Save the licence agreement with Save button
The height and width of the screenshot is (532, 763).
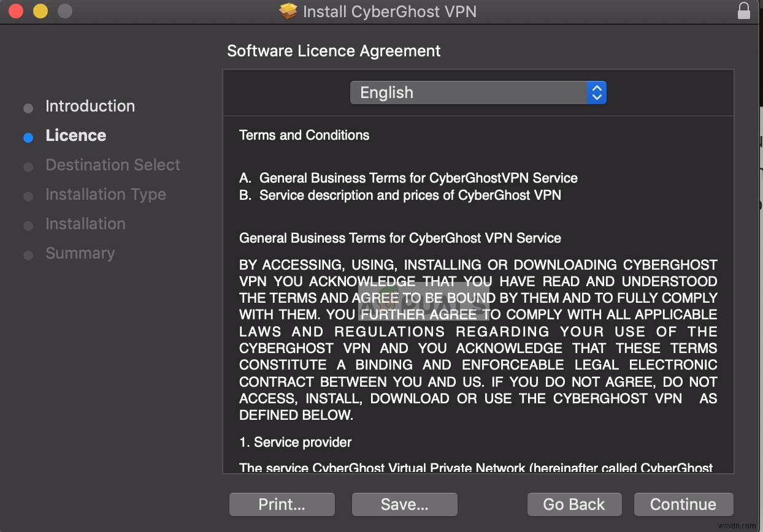pyautogui.click(x=404, y=504)
